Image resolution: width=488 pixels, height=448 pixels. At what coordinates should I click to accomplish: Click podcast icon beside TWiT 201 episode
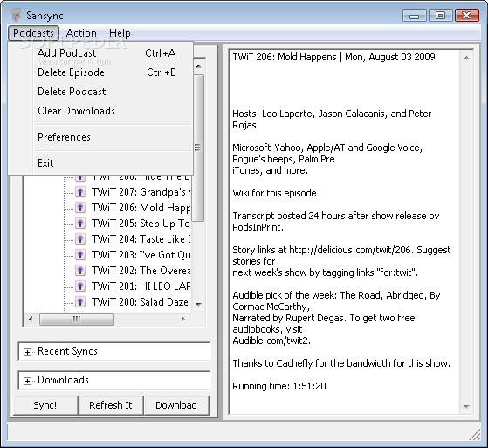pyautogui.click(x=80, y=286)
